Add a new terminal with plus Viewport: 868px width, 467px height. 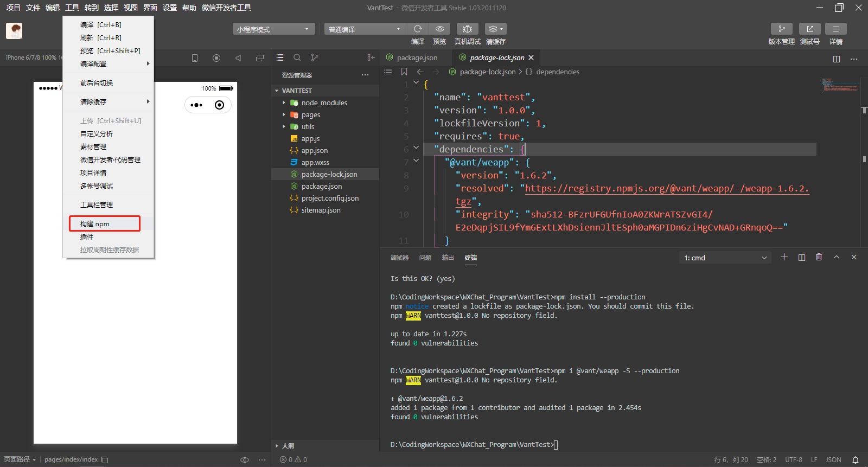click(x=784, y=257)
